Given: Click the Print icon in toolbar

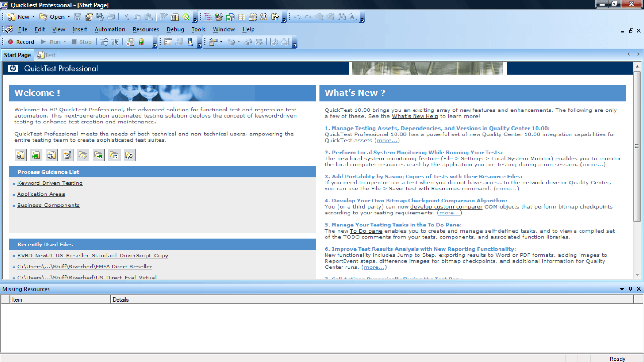Looking at the screenshot, I should pos(111,17).
